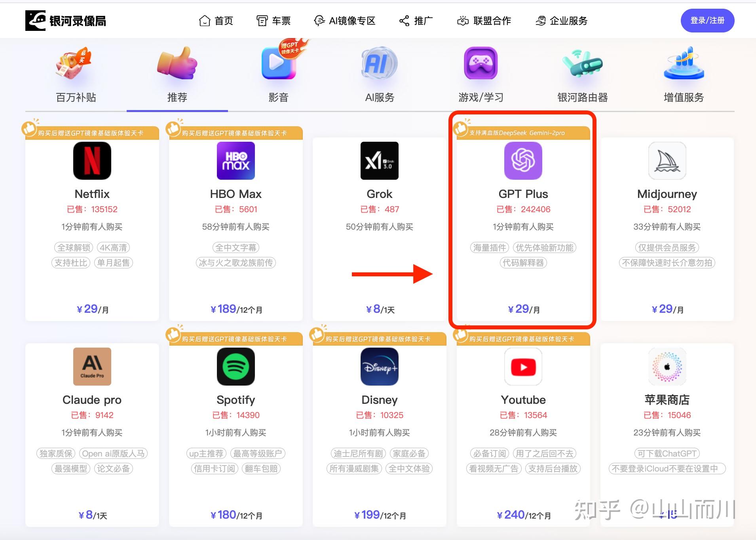Click the Netflix 4K高清 tag
The width and height of the screenshot is (756, 540).
[x=113, y=248]
